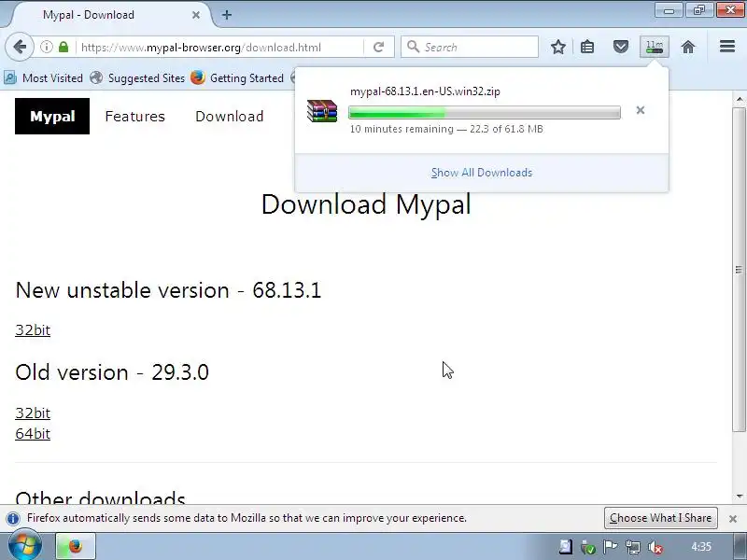
Task: Click the info icon in notification bar
Action: pos(13,518)
